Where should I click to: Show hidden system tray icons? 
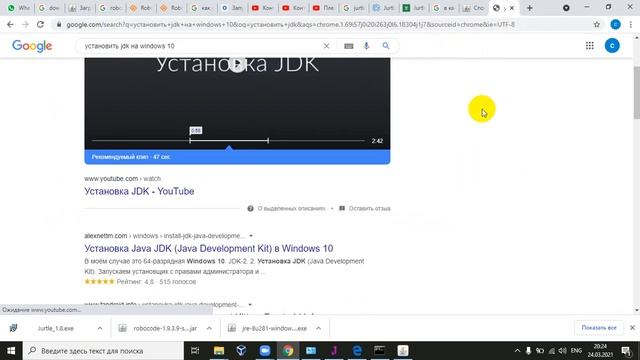pos(517,351)
